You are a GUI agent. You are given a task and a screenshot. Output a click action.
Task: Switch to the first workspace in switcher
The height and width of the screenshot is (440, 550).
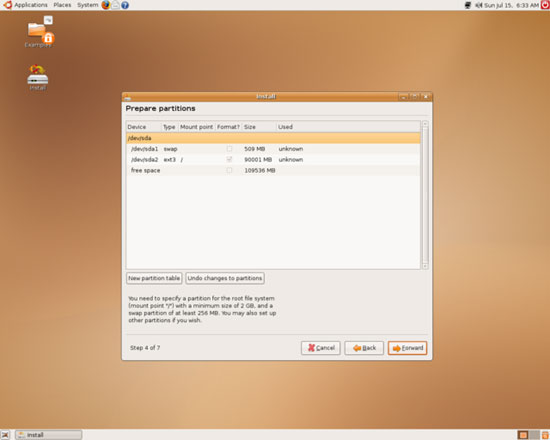pos(523,435)
